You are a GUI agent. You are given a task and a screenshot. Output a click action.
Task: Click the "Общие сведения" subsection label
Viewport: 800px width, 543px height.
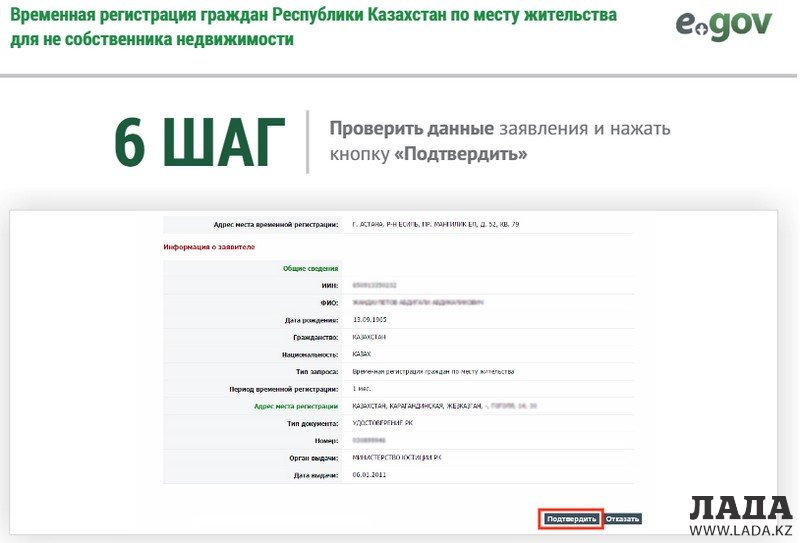point(310,268)
